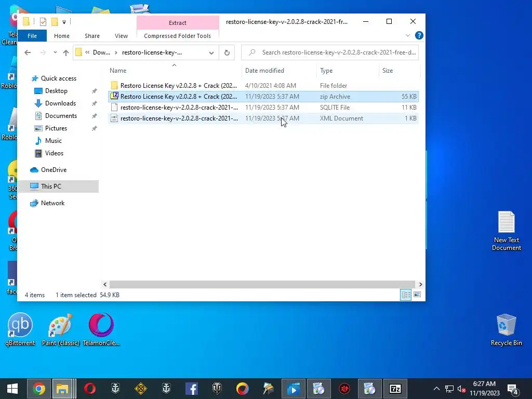Expand the ribbon with the chevron
This screenshot has height=399, width=532.
(x=408, y=35)
